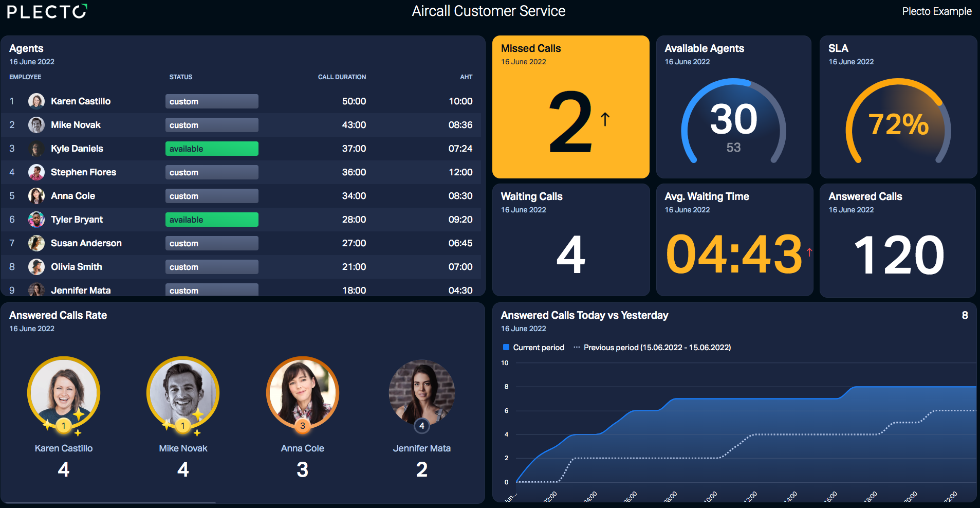Click Mike Novak's rank 1 medal badge

pos(182,426)
